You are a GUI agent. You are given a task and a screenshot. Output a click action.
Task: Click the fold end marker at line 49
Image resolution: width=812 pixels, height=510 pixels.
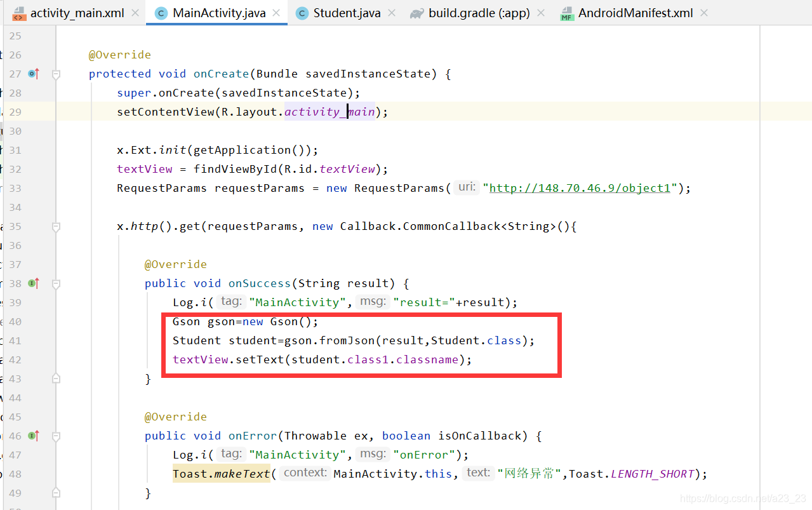point(56,493)
